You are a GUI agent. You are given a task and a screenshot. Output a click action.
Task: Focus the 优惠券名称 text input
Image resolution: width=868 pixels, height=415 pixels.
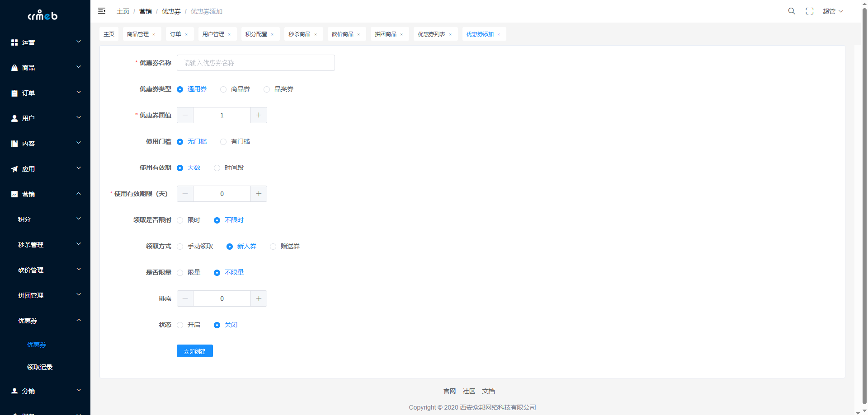pos(255,63)
